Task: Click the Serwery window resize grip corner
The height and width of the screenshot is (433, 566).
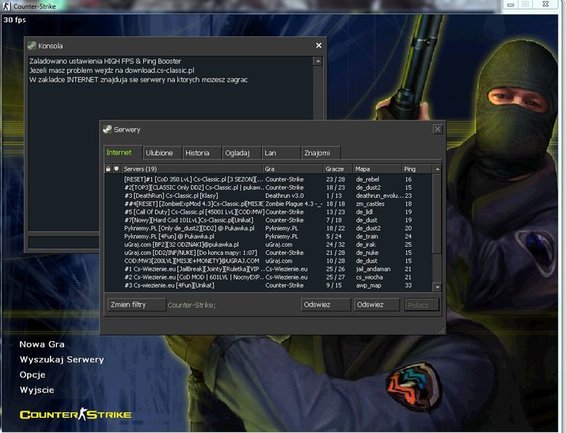Action: pyautogui.click(x=442, y=331)
